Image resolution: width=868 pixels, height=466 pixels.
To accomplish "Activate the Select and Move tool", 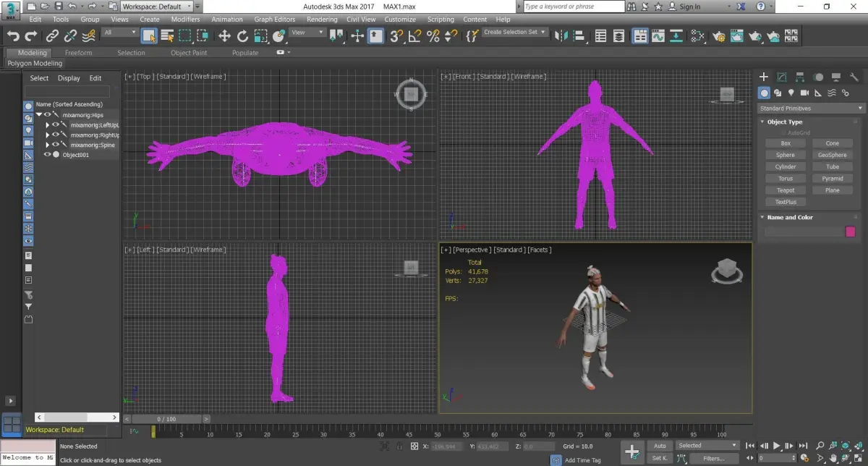I will coord(224,35).
